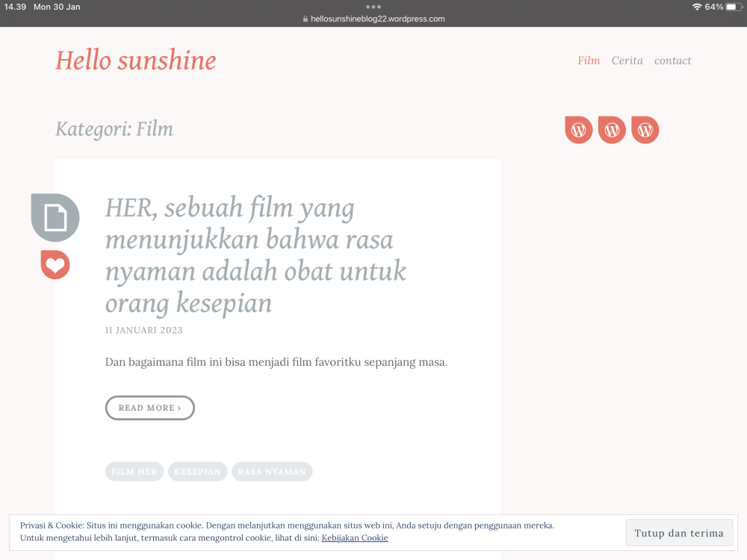Image resolution: width=747 pixels, height=560 pixels.
Task: Tap the 14.39 clock in status bar
Action: coord(15,7)
